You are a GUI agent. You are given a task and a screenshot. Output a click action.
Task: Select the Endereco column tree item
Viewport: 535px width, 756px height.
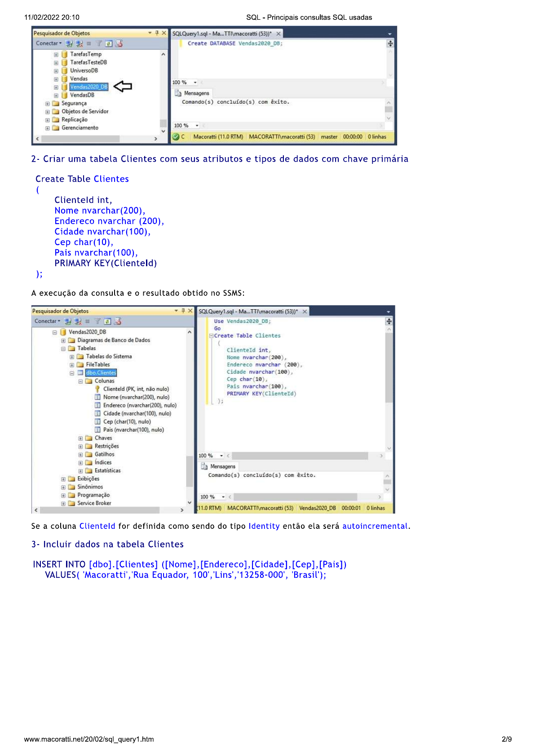point(139,405)
